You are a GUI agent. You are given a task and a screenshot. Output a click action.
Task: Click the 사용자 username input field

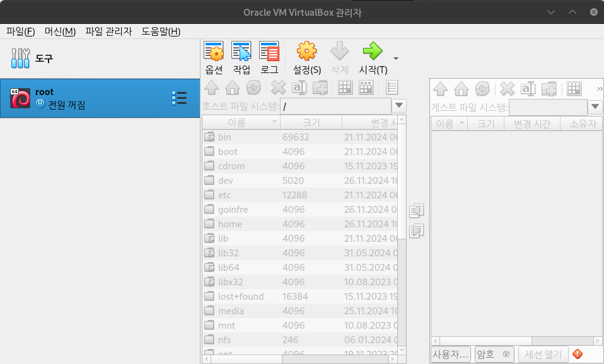click(451, 354)
